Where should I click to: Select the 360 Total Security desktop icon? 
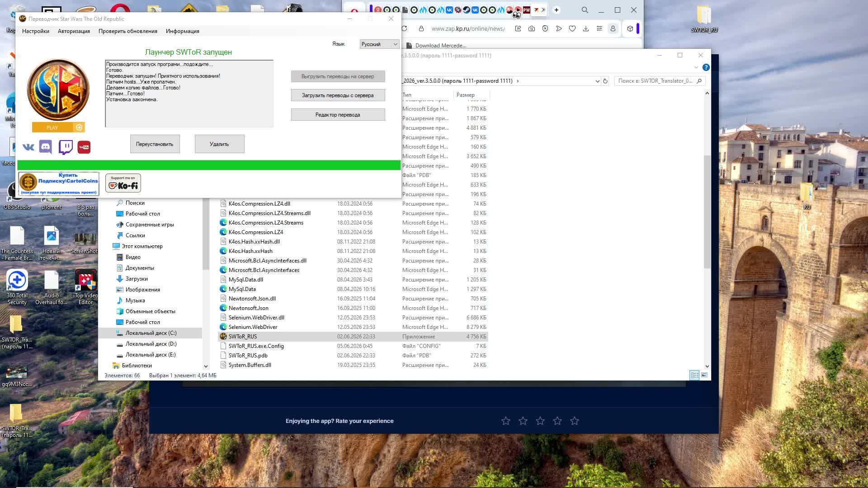[x=17, y=287]
